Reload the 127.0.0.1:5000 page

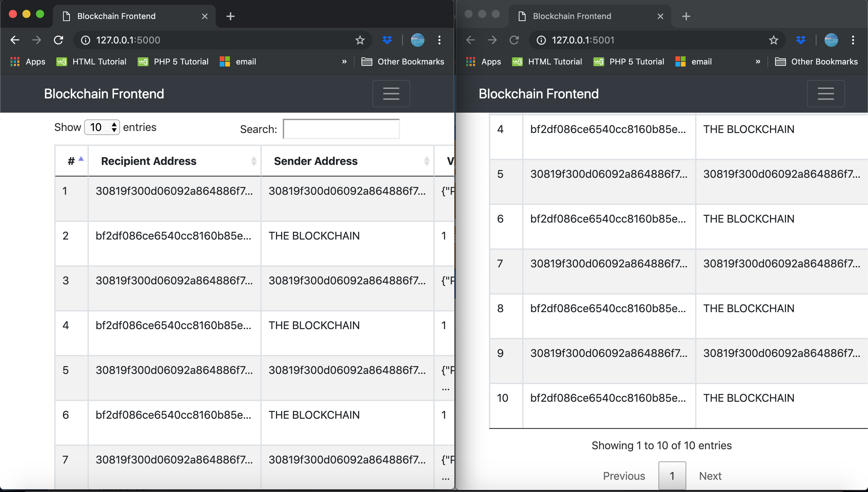pos(59,40)
